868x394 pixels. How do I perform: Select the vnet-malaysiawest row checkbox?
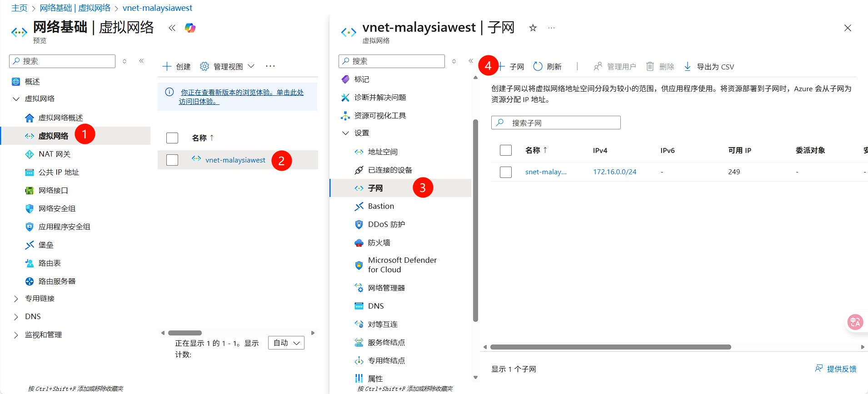tap(172, 160)
